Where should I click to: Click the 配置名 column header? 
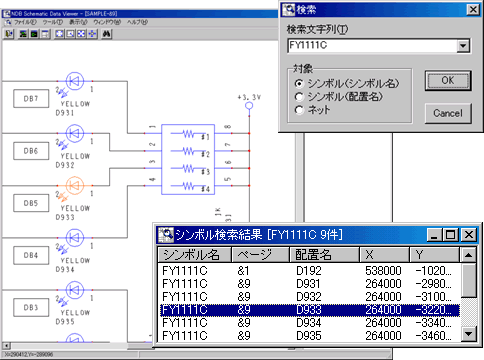tap(324, 255)
